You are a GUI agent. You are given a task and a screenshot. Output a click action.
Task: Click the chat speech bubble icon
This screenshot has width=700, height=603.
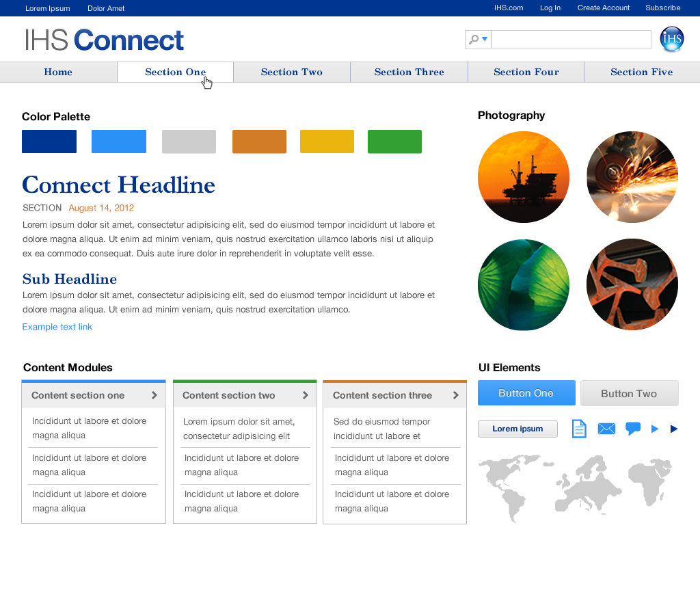tap(633, 429)
